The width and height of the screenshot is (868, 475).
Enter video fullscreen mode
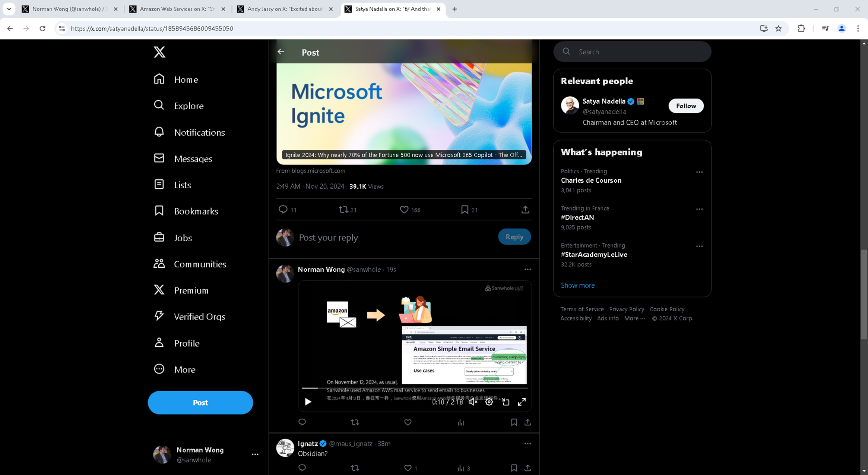click(x=522, y=402)
